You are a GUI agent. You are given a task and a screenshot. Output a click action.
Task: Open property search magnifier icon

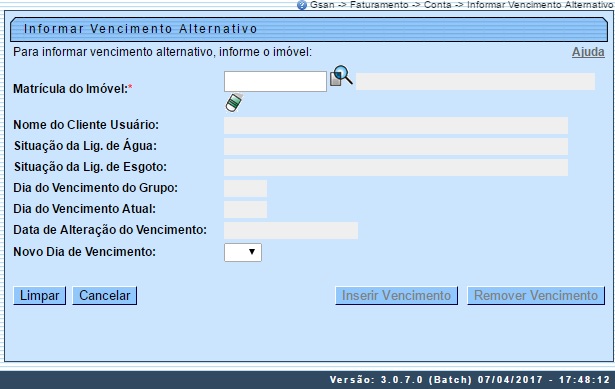pyautogui.click(x=341, y=76)
